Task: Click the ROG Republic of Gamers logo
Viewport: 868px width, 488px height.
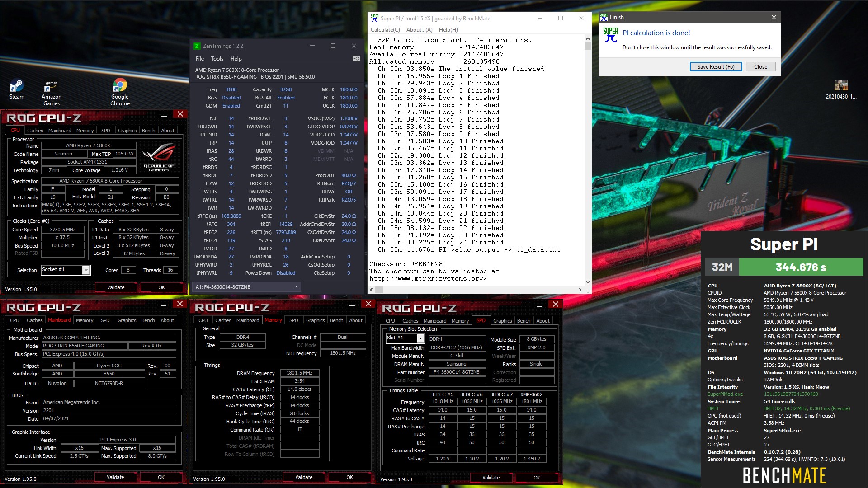Action: (x=159, y=157)
